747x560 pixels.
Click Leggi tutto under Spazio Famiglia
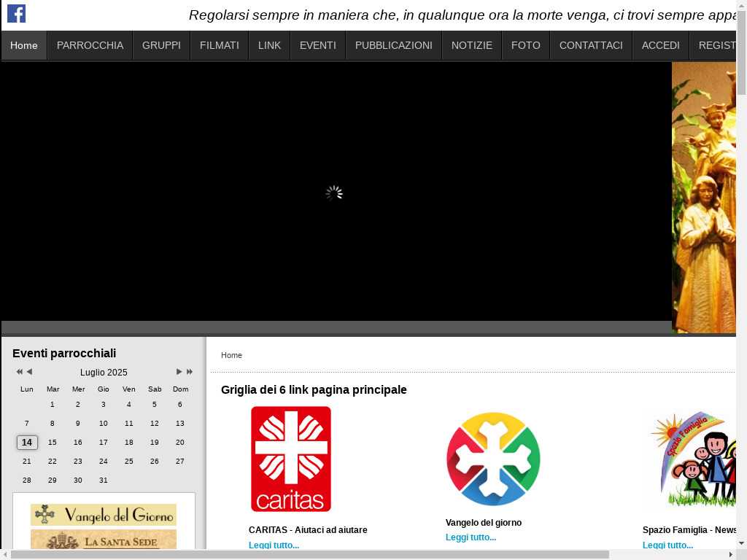click(668, 545)
